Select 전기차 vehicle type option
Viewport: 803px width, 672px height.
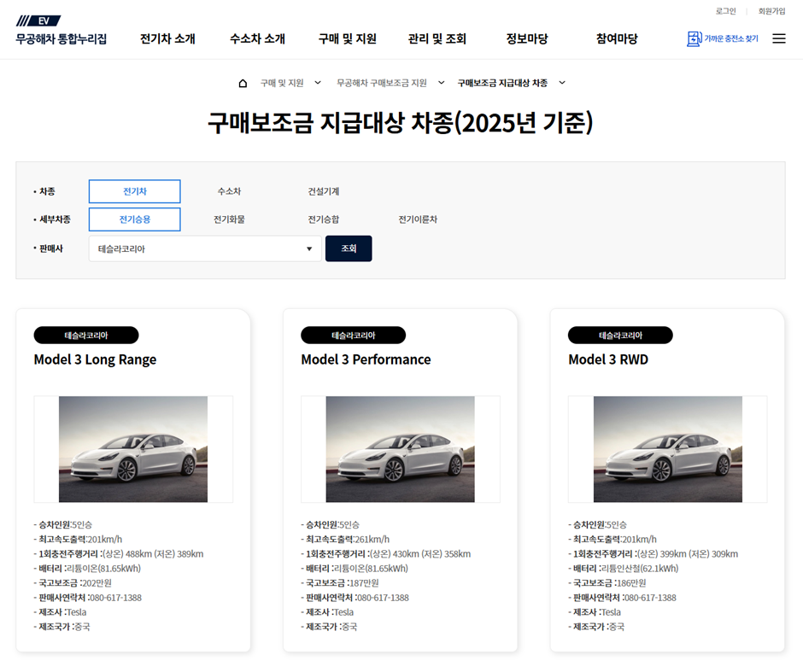(x=135, y=191)
